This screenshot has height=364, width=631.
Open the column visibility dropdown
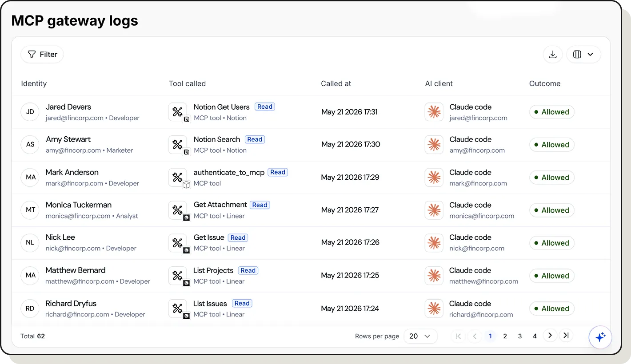point(583,54)
